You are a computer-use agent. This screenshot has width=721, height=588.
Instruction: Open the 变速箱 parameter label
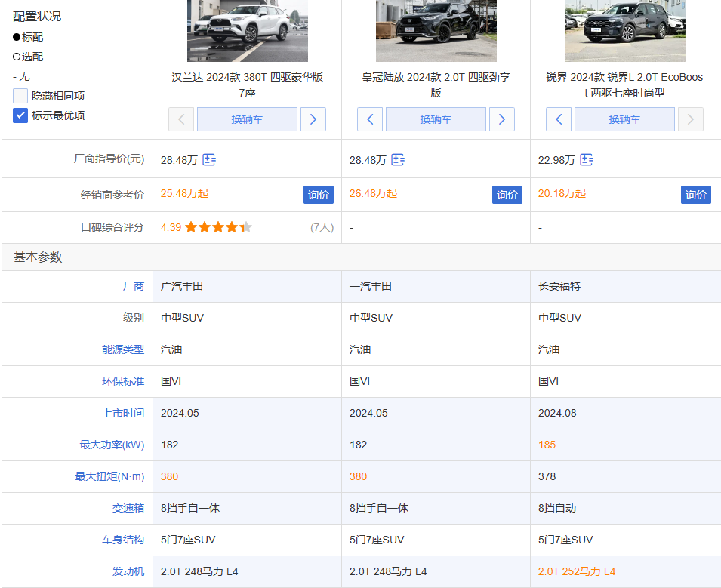click(x=128, y=508)
